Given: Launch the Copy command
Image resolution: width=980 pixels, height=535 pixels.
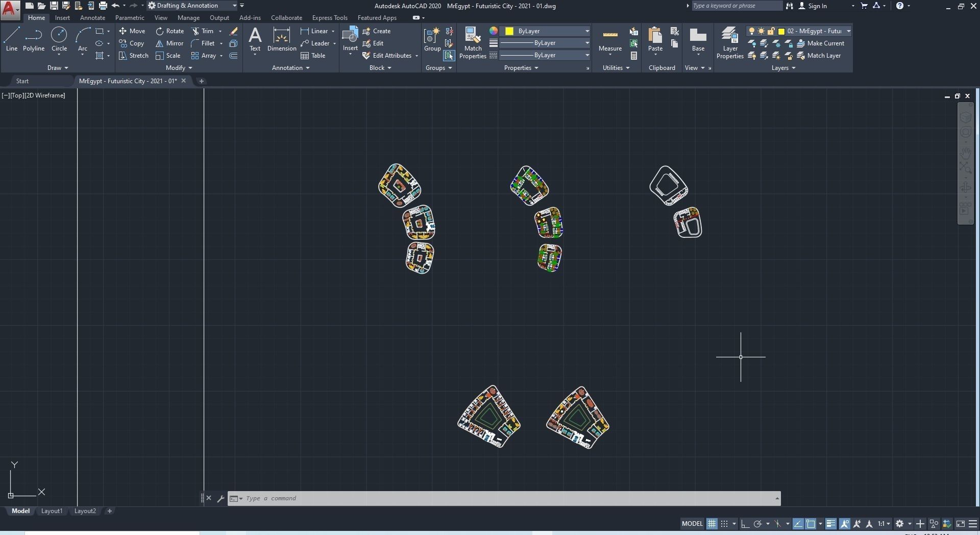Looking at the screenshot, I should [132, 43].
